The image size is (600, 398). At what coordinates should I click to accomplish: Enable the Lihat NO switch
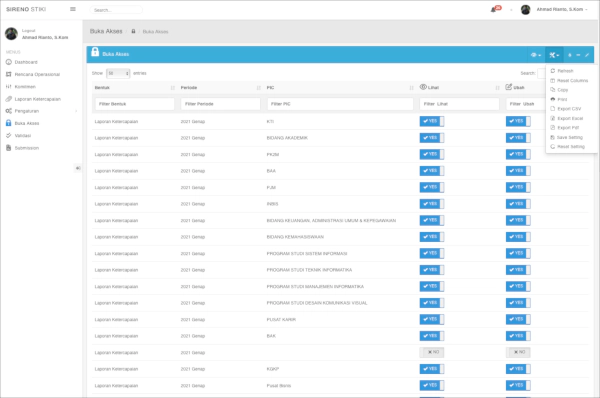pos(432,352)
